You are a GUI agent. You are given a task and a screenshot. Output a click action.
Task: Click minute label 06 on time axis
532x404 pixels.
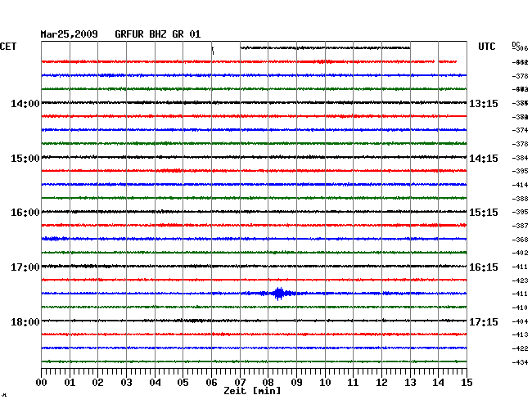[211, 382]
